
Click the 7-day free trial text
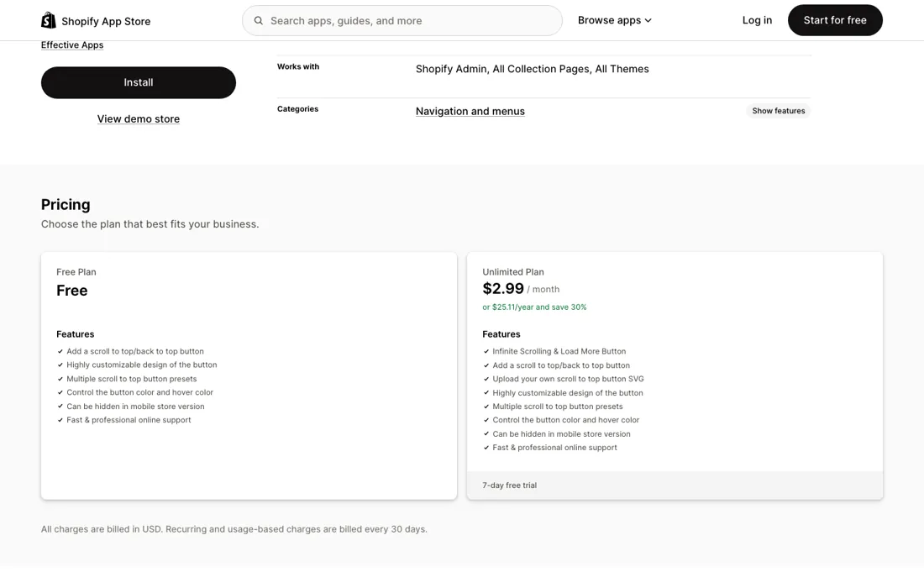click(509, 485)
